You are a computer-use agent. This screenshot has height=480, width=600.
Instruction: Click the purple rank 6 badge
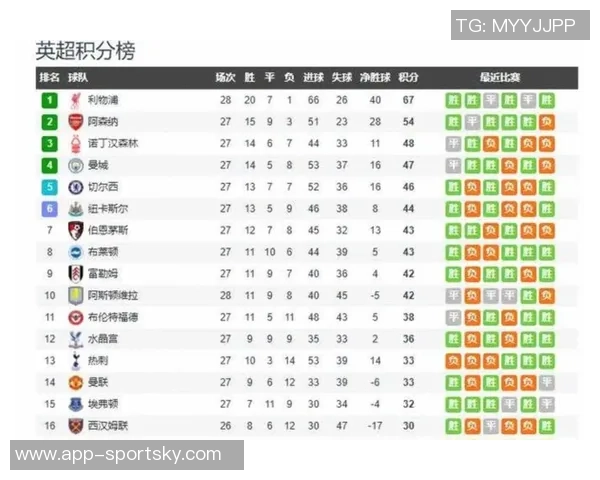pos(49,208)
